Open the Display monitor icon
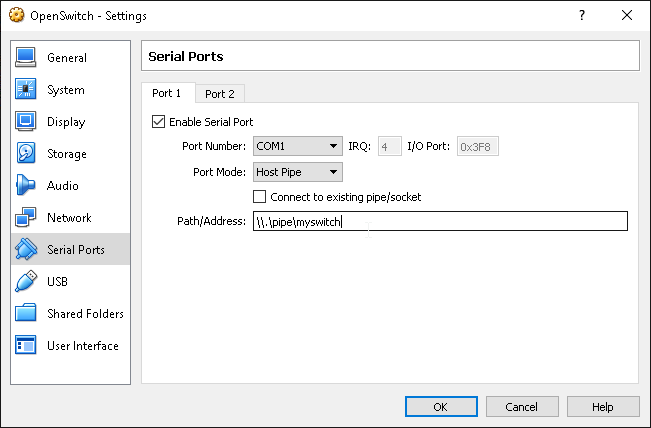651x428 pixels. tap(26, 121)
